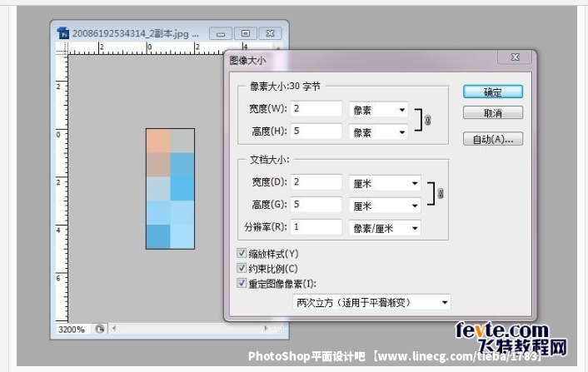Toggle 约束比例(C) checkbox
The image size is (588, 372).
pos(242,268)
